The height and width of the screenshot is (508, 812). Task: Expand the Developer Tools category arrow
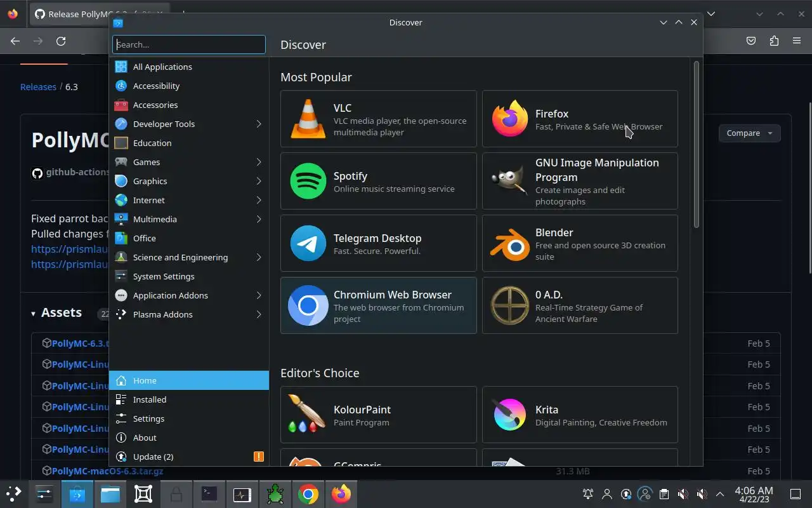click(x=259, y=124)
